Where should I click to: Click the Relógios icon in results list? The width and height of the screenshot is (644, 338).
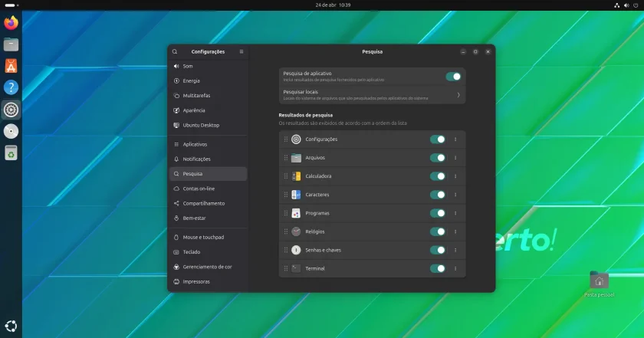296,231
